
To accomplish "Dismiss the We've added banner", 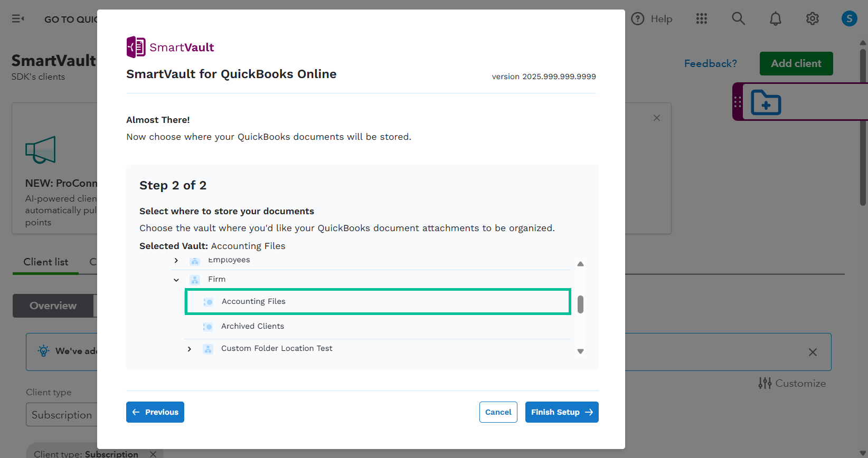I will (813, 352).
